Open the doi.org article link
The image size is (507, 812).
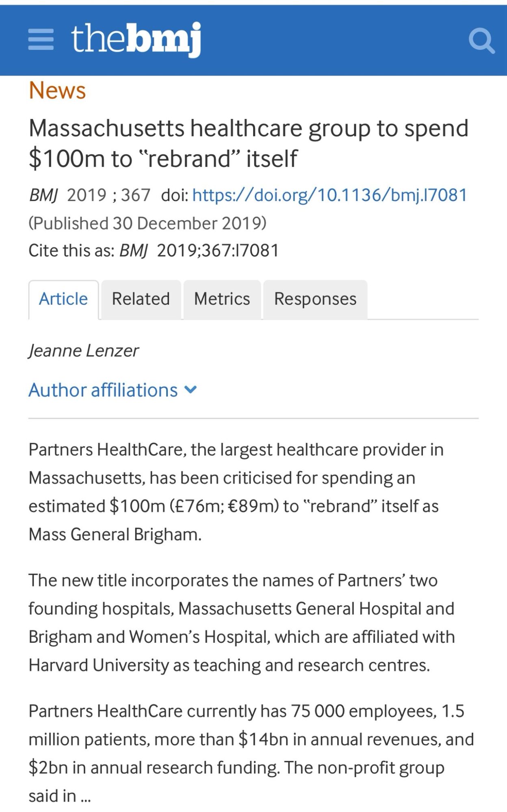tap(329, 195)
